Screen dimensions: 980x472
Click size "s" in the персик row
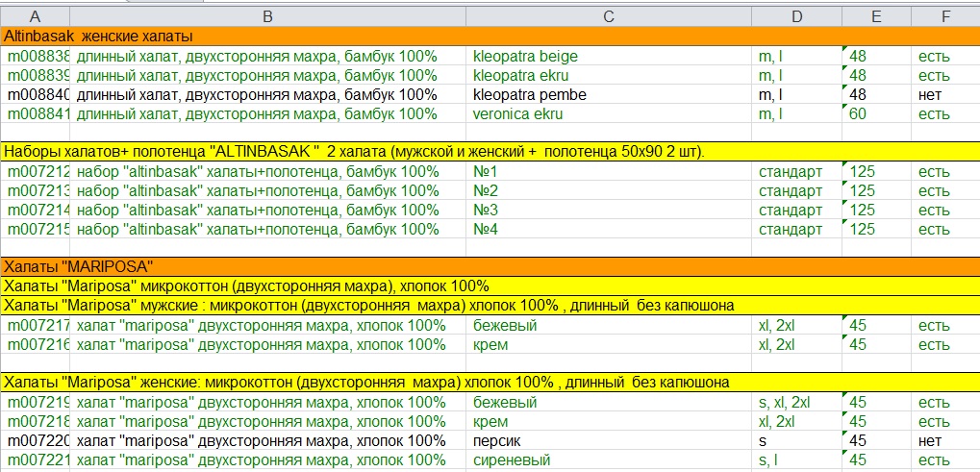pos(762,441)
